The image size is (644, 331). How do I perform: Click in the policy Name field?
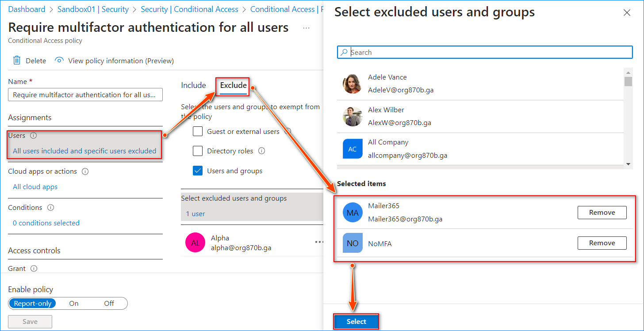[85, 95]
